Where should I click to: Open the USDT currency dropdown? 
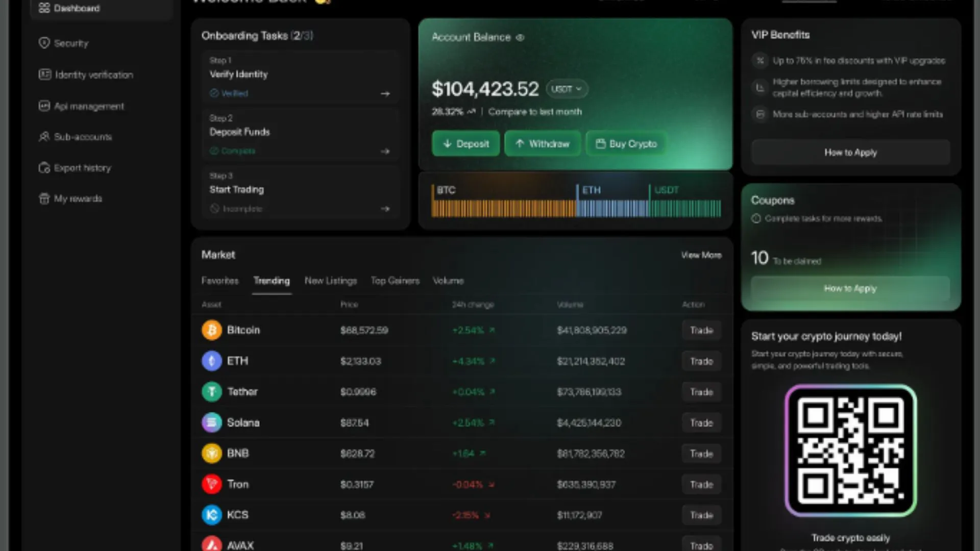pyautogui.click(x=567, y=89)
